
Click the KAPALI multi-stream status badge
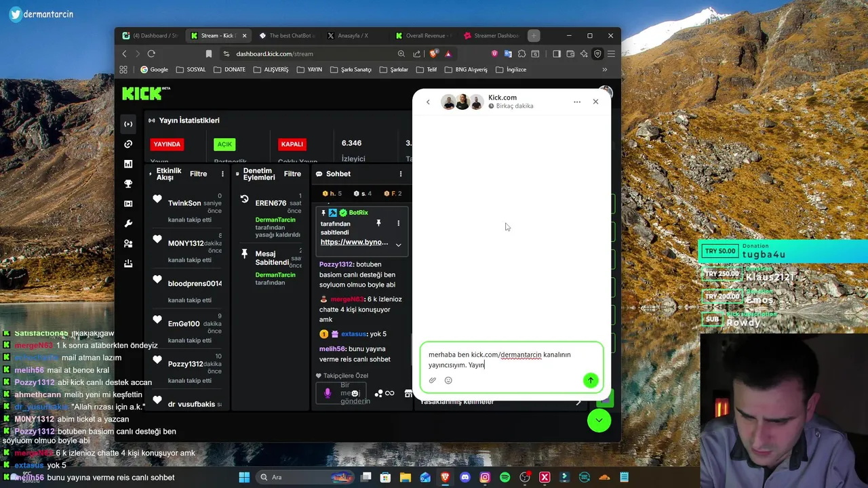tap(292, 144)
